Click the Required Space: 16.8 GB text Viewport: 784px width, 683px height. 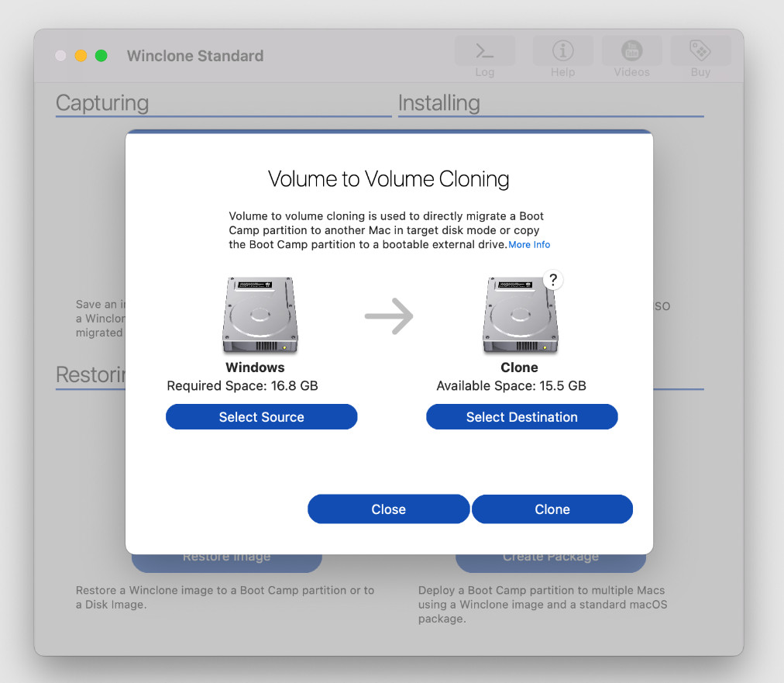click(x=242, y=386)
